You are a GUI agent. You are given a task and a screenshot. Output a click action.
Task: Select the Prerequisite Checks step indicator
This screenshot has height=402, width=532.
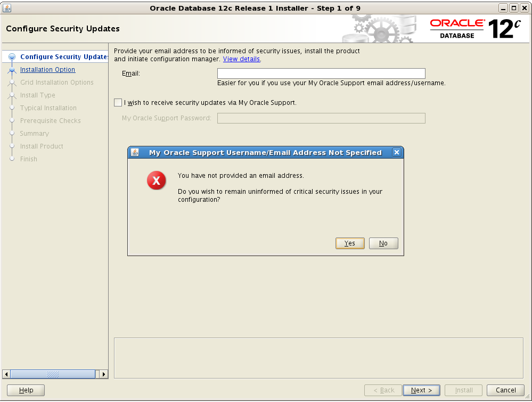pyautogui.click(x=12, y=120)
